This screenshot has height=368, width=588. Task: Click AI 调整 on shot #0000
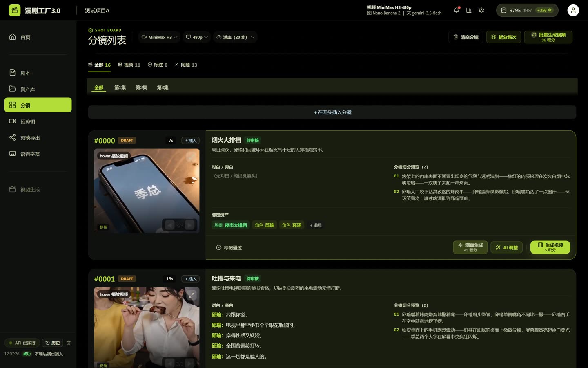tap(506, 247)
